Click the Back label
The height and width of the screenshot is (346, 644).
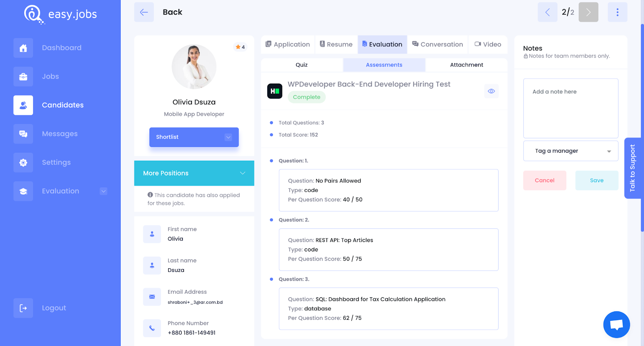click(x=172, y=12)
